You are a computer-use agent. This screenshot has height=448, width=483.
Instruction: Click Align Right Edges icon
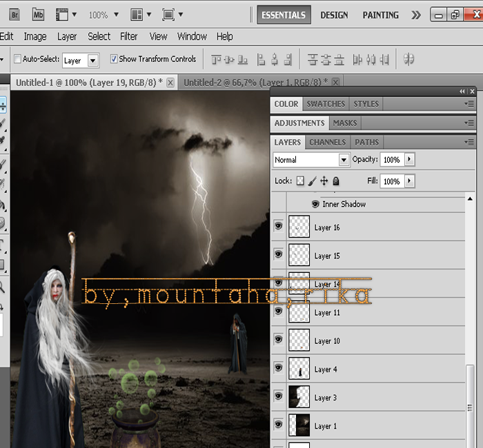pos(288,59)
